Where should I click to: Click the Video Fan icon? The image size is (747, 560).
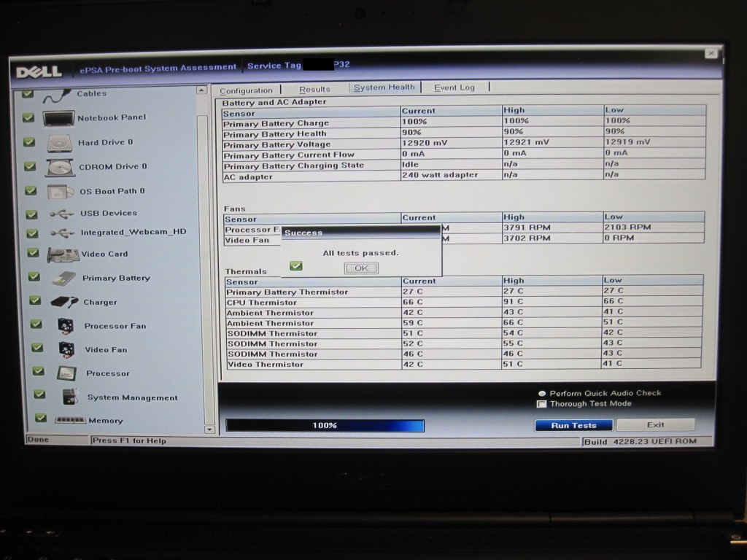[x=66, y=350]
